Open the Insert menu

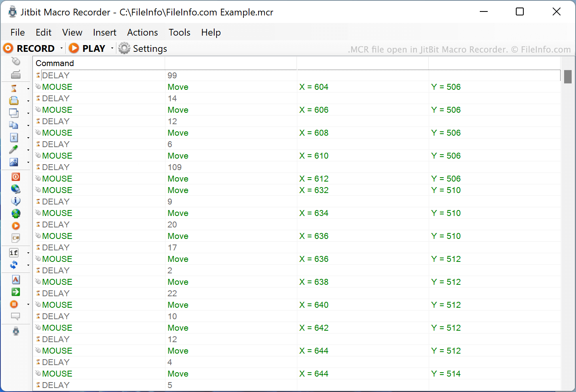[105, 32]
